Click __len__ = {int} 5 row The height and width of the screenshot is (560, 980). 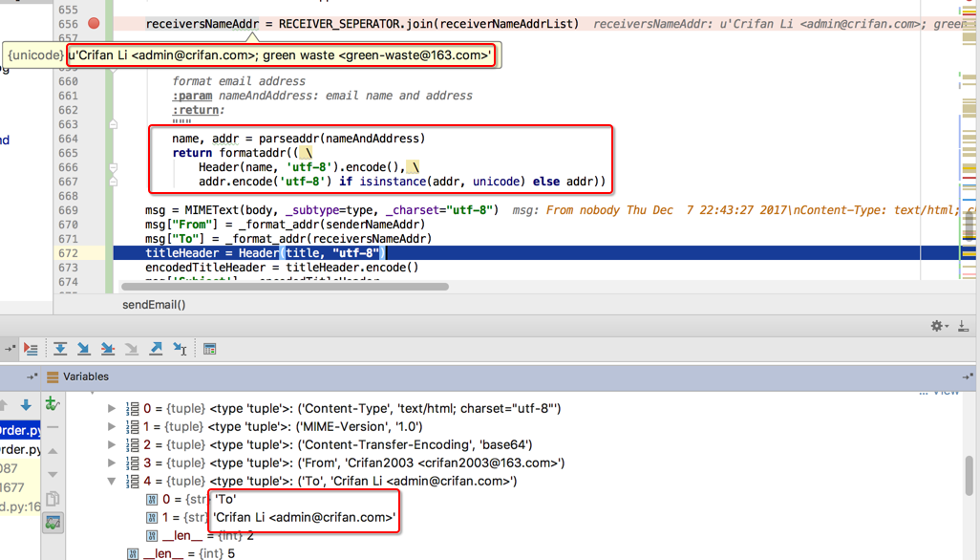point(181,553)
